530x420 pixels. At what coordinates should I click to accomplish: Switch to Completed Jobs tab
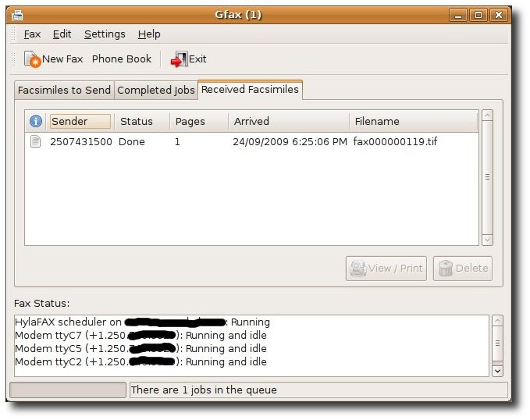coord(156,91)
